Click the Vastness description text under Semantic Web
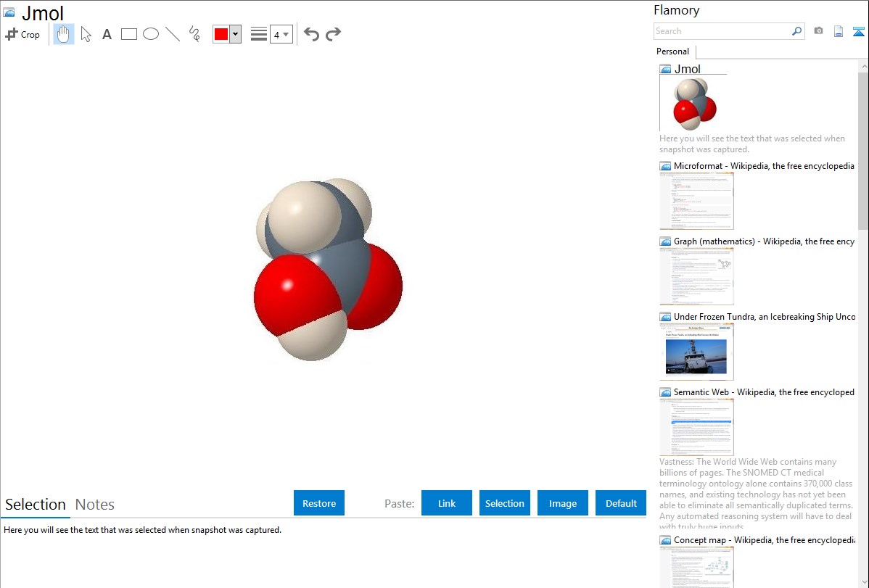This screenshot has width=869, height=588. tap(756, 494)
